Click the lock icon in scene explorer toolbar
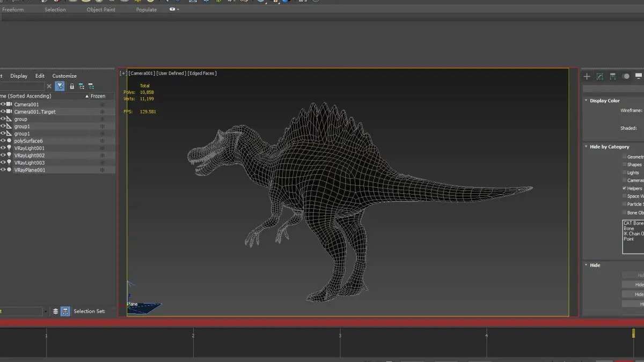 [72, 86]
